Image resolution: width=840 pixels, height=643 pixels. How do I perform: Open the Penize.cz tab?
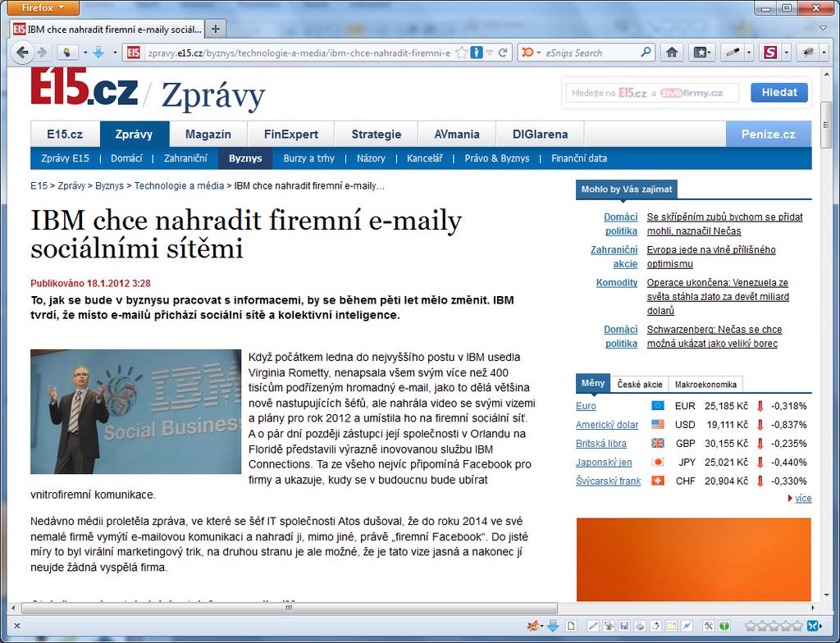point(768,134)
